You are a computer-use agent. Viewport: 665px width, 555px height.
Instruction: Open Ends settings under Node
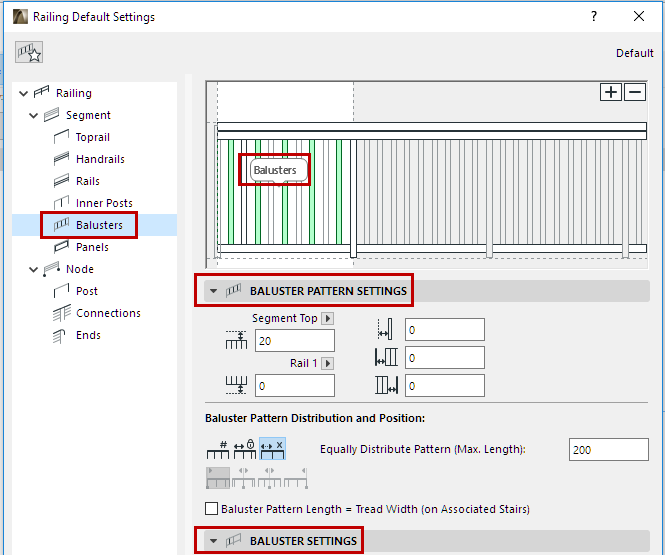tap(88, 335)
